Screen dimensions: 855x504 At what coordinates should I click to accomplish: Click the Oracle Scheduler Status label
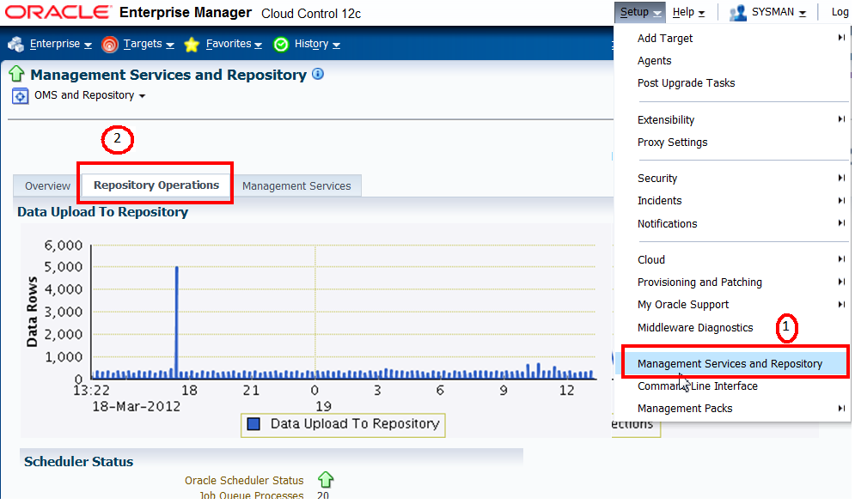[244, 480]
